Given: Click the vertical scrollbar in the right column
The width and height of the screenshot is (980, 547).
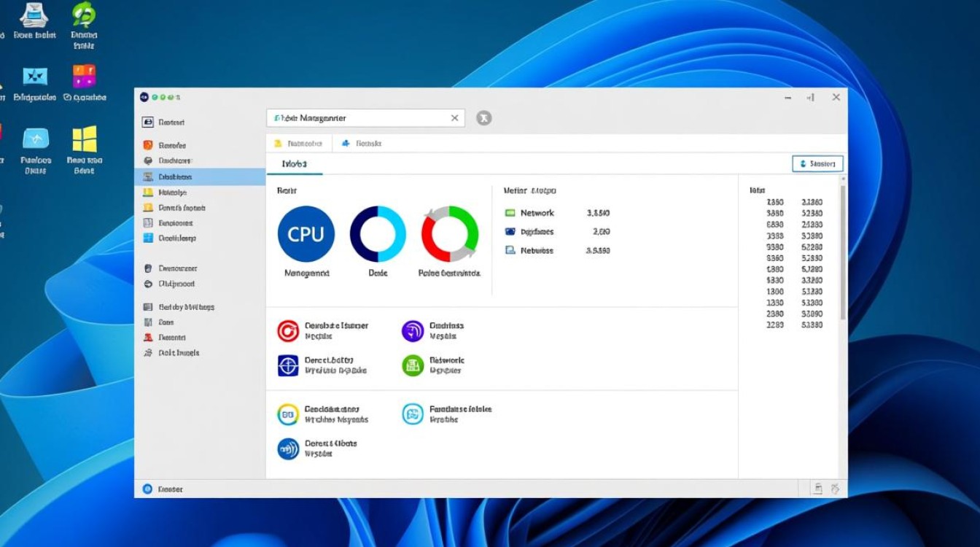Looking at the screenshot, I should [843, 248].
